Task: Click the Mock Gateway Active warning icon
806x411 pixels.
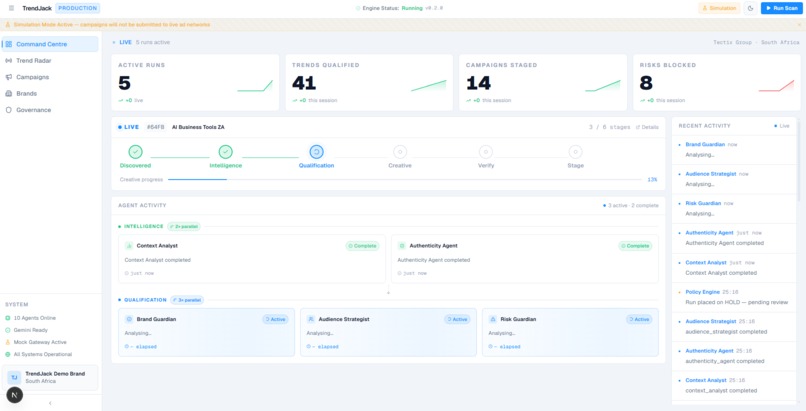Action: click(8, 342)
